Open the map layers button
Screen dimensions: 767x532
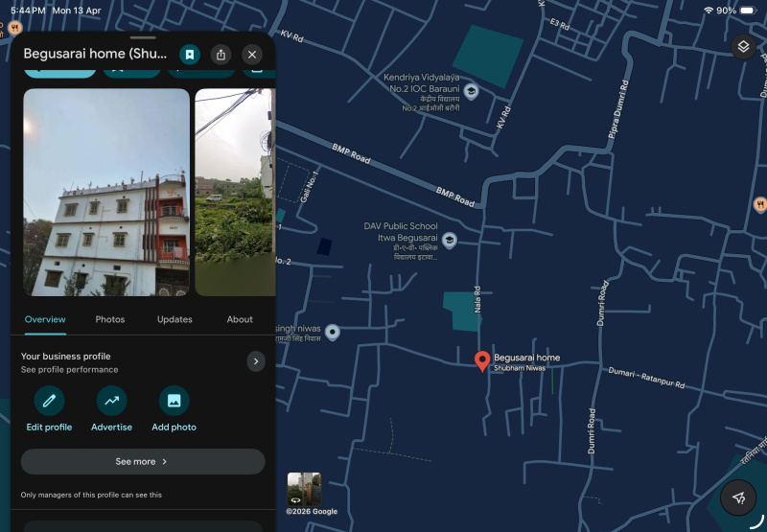coord(744,47)
